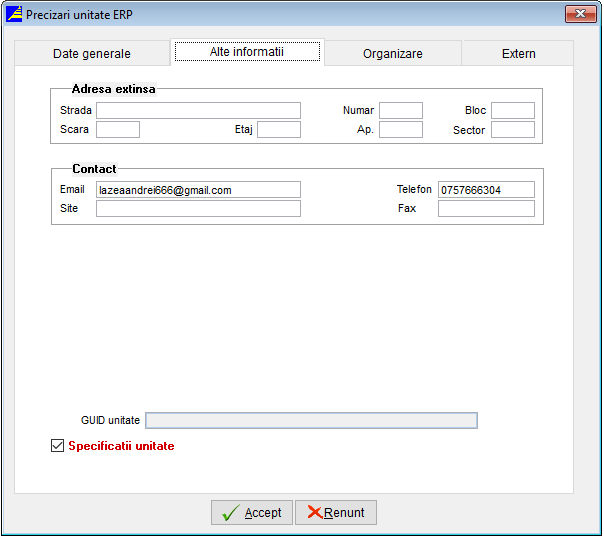Open the Organizare tab
The height and width of the screenshot is (536, 604).
click(392, 54)
